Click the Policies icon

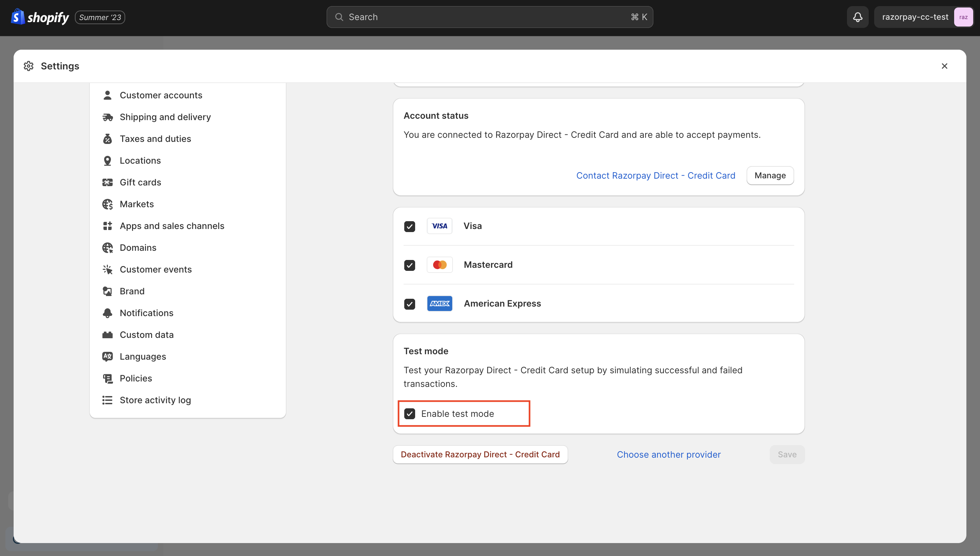pyautogui.click(x=107, y=378)
